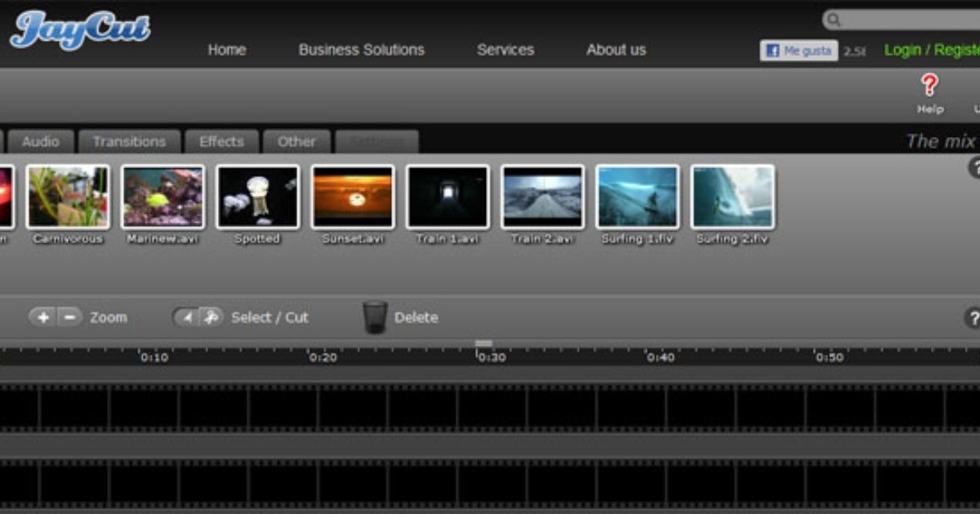Viewport: 980px width, 514px height.
Task: Click the Facebook Me gusta button
Action: tap(798, 51)
